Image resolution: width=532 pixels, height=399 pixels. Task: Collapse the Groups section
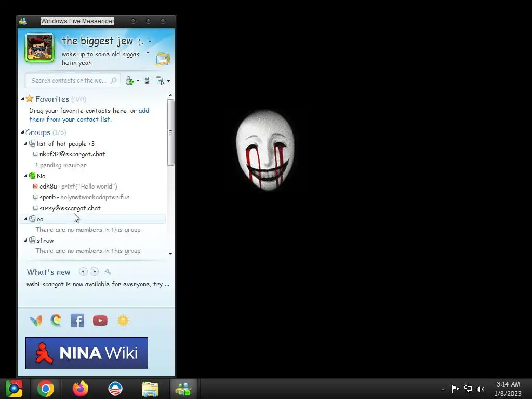point(22,132)
